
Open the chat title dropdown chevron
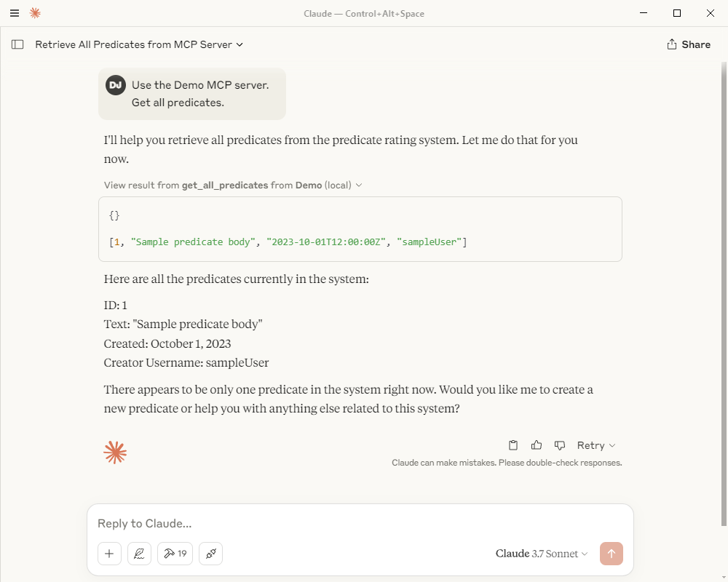coord(240,44)
